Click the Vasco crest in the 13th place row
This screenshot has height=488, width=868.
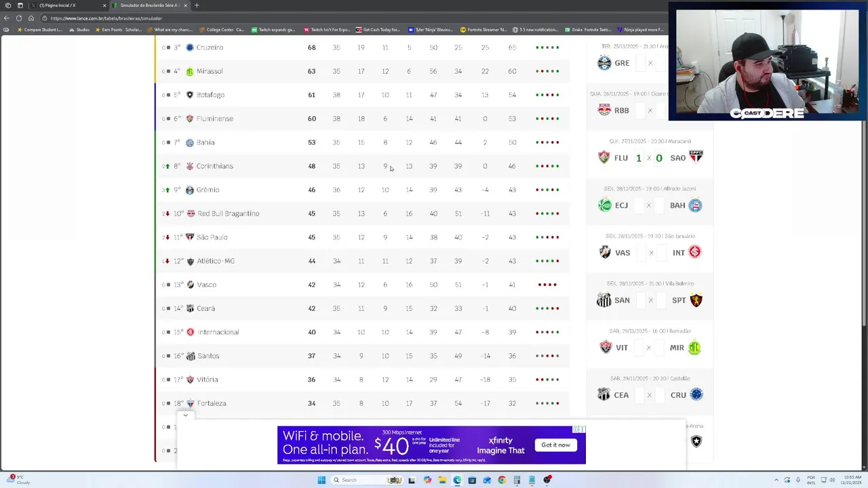[191, 285]
